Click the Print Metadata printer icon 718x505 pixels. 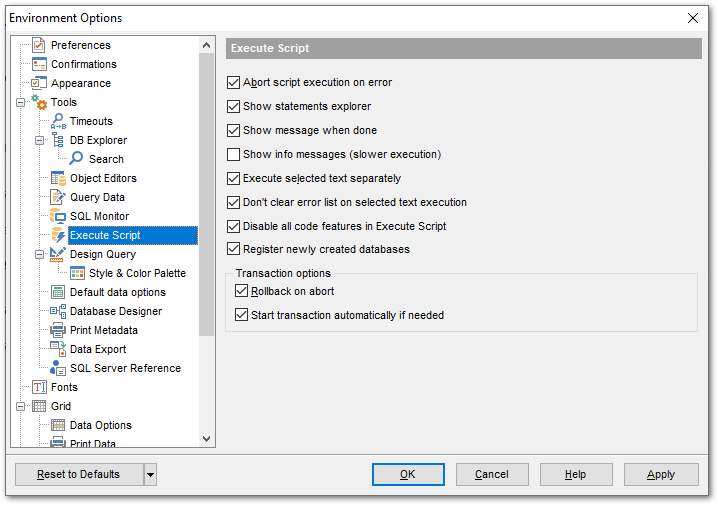click(58, 330)
